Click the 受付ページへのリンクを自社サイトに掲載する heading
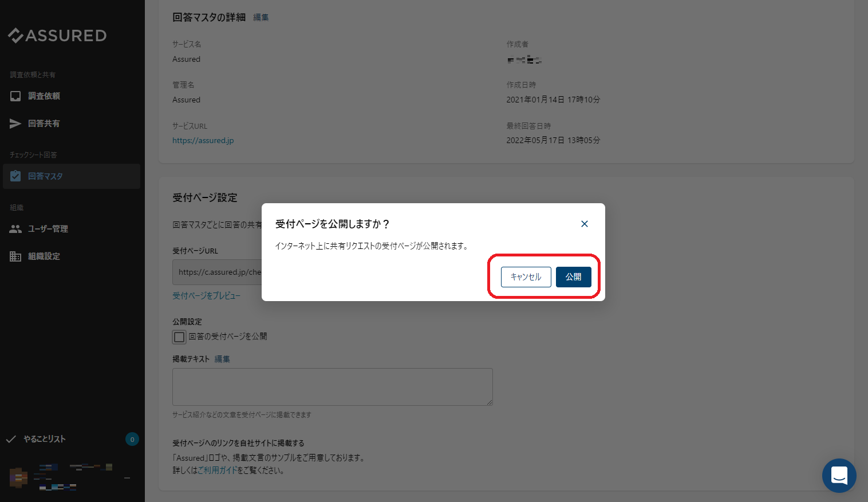 (238, 443)
